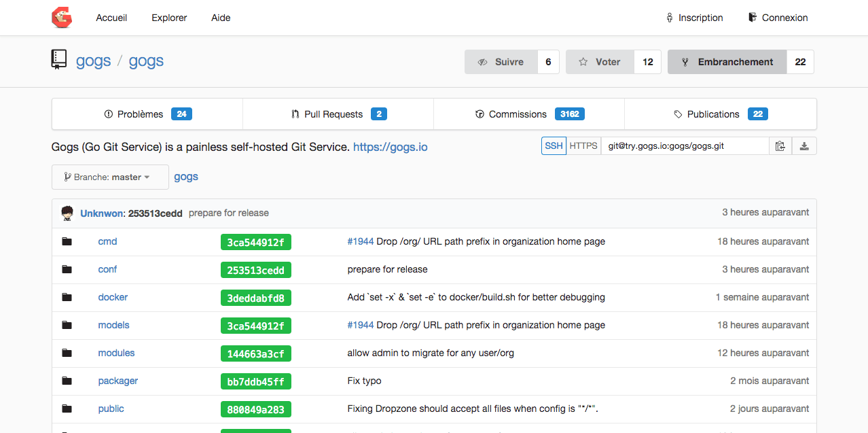Open commit bb7ddb45ff in the packager row
Image resolution: width=868 pixels, height=433 pixels.
point(256,381)
